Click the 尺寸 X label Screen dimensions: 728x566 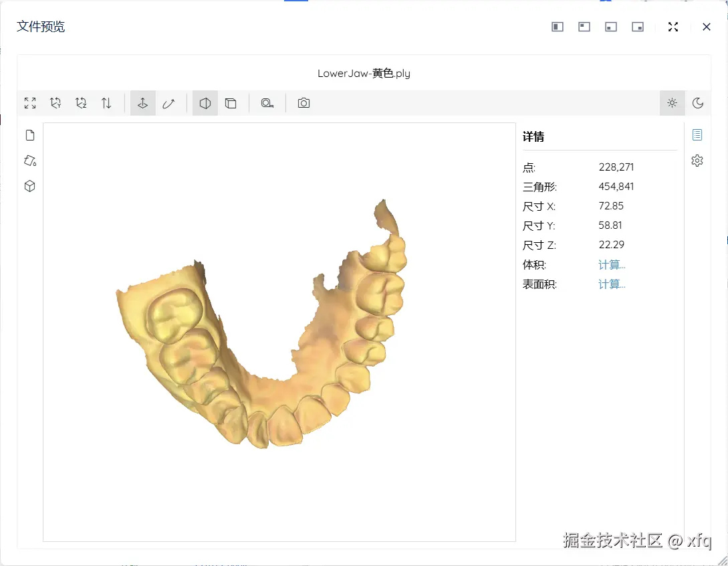click(x=539, y=206)
